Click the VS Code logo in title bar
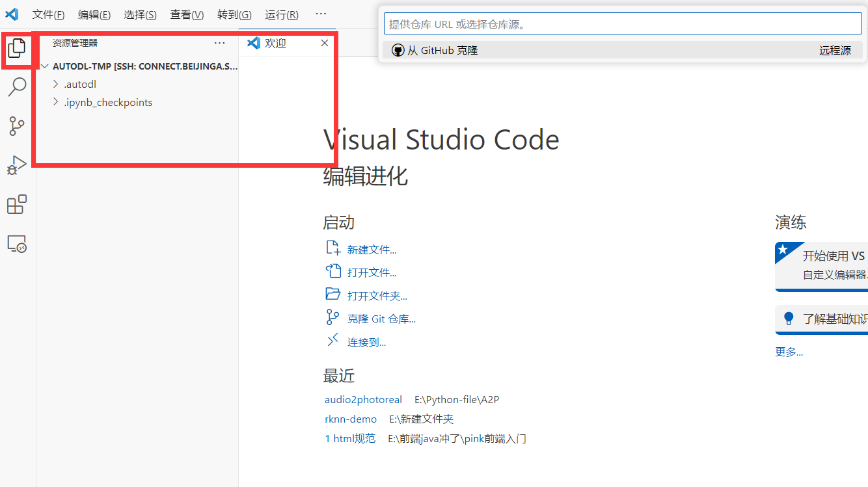This screenshot has width=868, height=487. (x=12, y=14)
